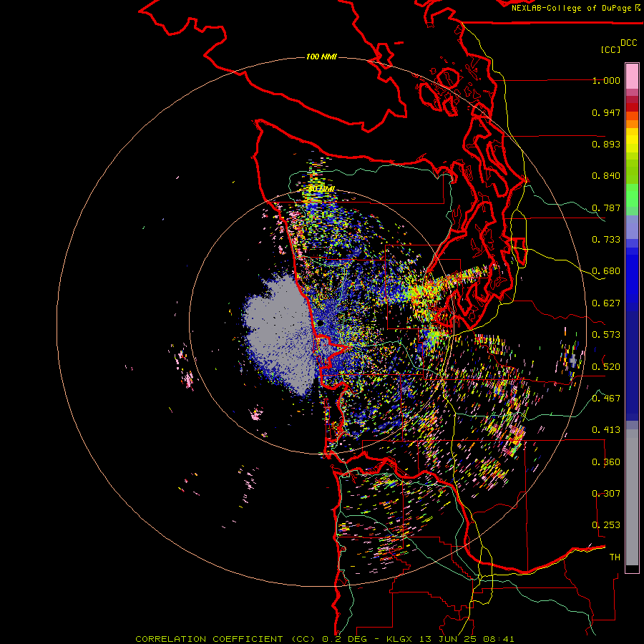This screenshot has height=644, width=644.
Task: Click the 0.520 legend value
Action: click(606, 366)
